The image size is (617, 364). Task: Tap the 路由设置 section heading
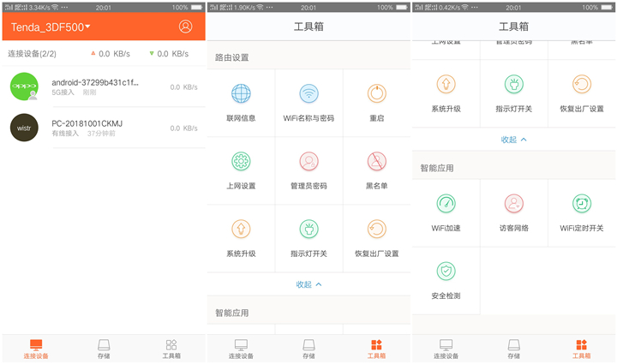tap(231, 57)
